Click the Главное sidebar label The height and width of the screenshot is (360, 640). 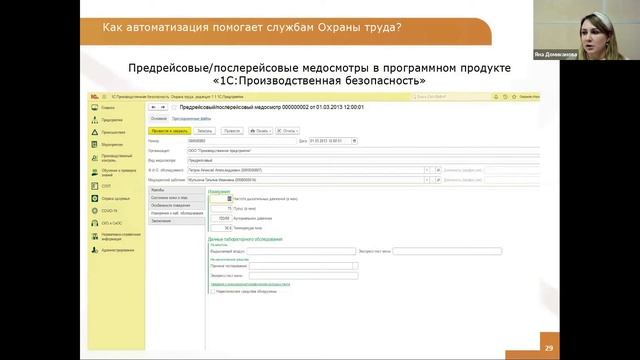(x=108, y=108)
